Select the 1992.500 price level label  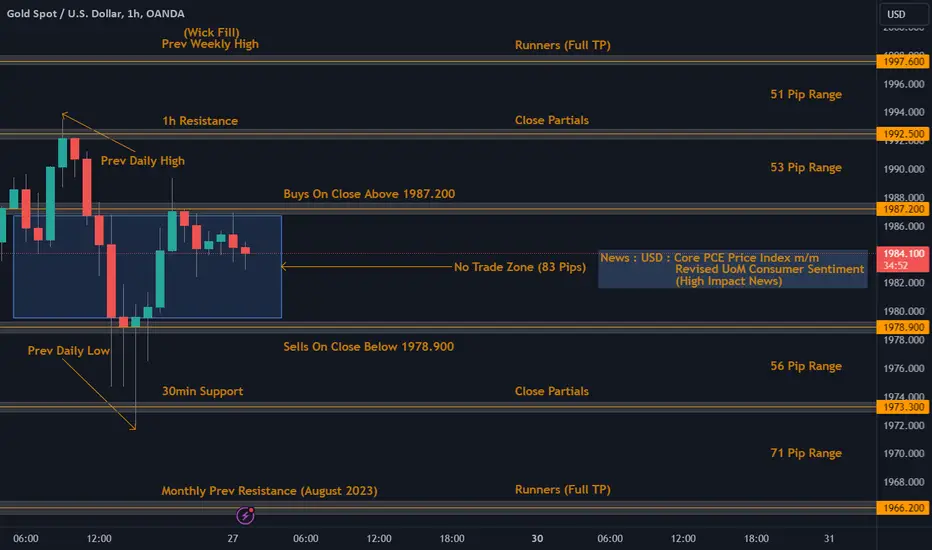point(902,134)
